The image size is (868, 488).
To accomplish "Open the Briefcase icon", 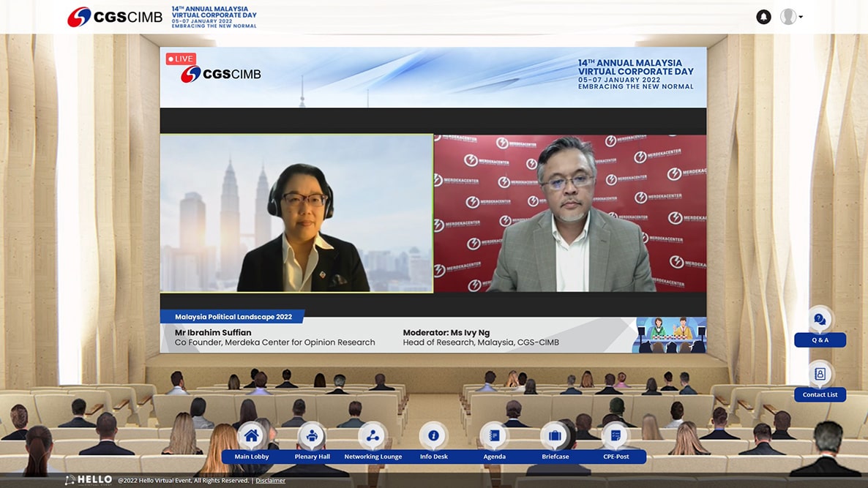I will point(555,435).
